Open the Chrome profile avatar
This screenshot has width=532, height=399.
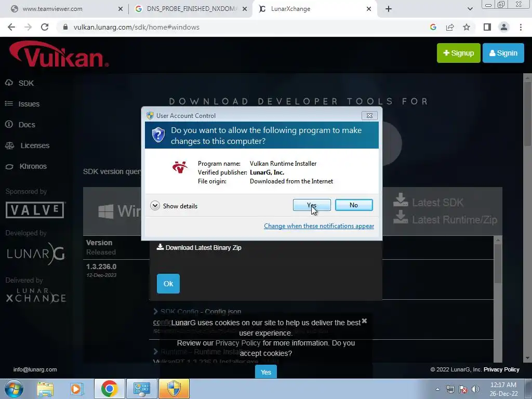coord(504,27)
